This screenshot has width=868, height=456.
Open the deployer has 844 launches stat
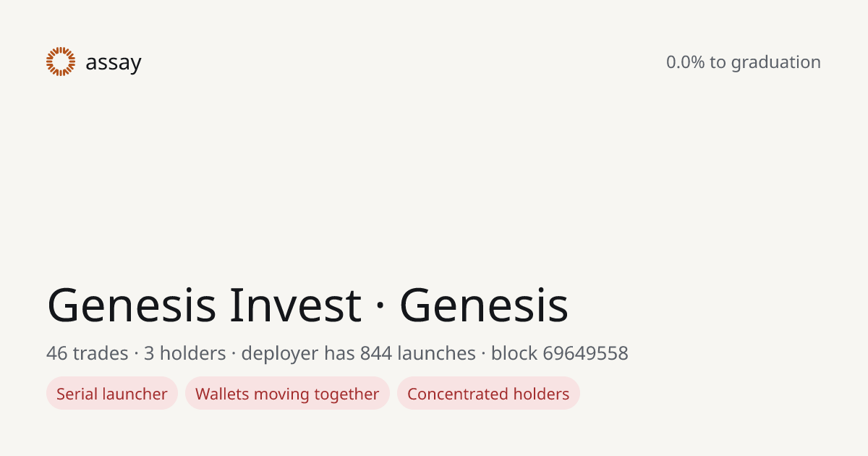(x=358, y=353)
